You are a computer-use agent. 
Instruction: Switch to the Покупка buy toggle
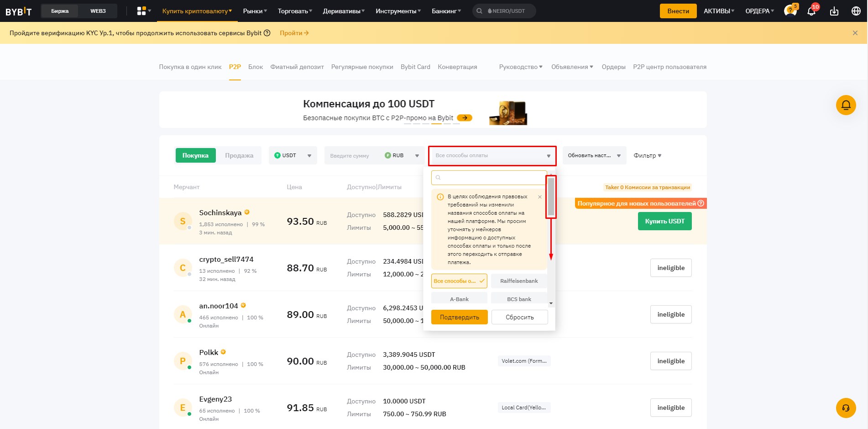coord(195,155)
